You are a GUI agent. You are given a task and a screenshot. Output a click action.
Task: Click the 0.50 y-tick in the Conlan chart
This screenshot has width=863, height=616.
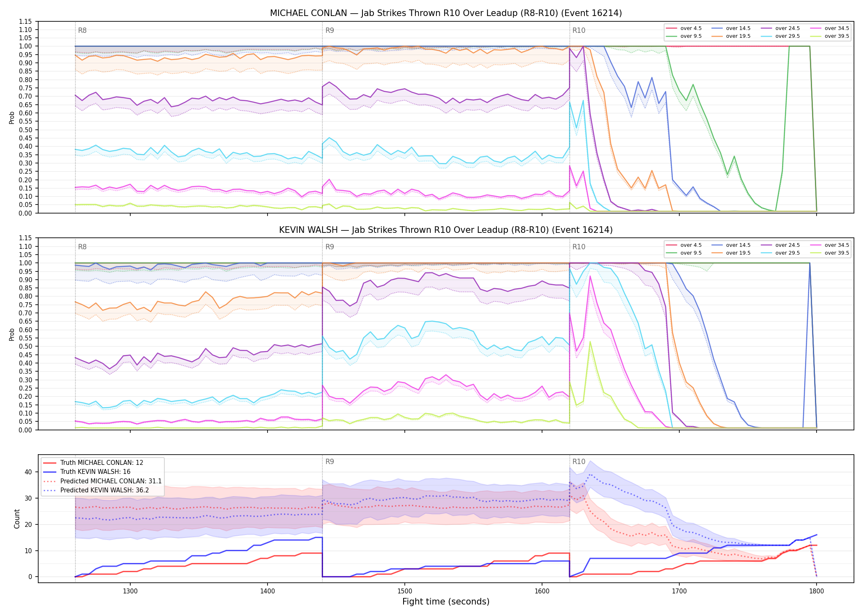(x=25, y=130)
